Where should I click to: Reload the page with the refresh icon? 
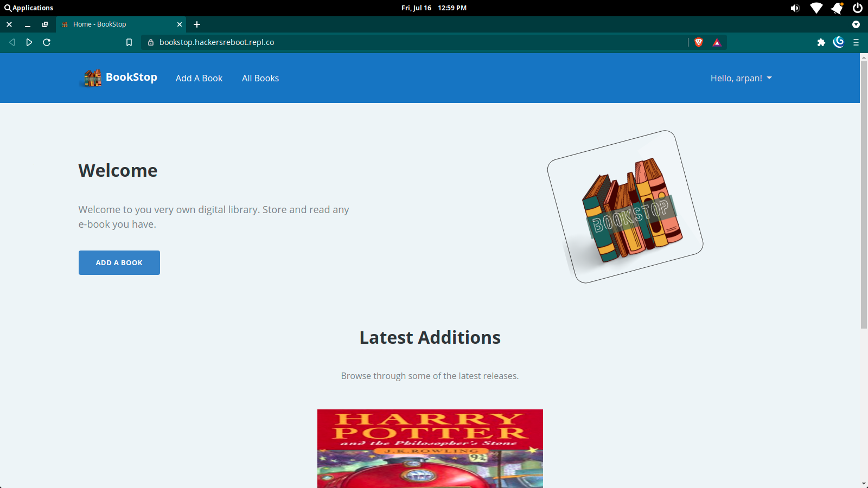click(47, 42)
